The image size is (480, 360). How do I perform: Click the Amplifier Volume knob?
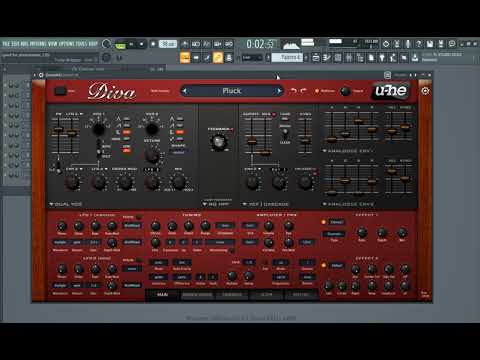coord(269,226)
